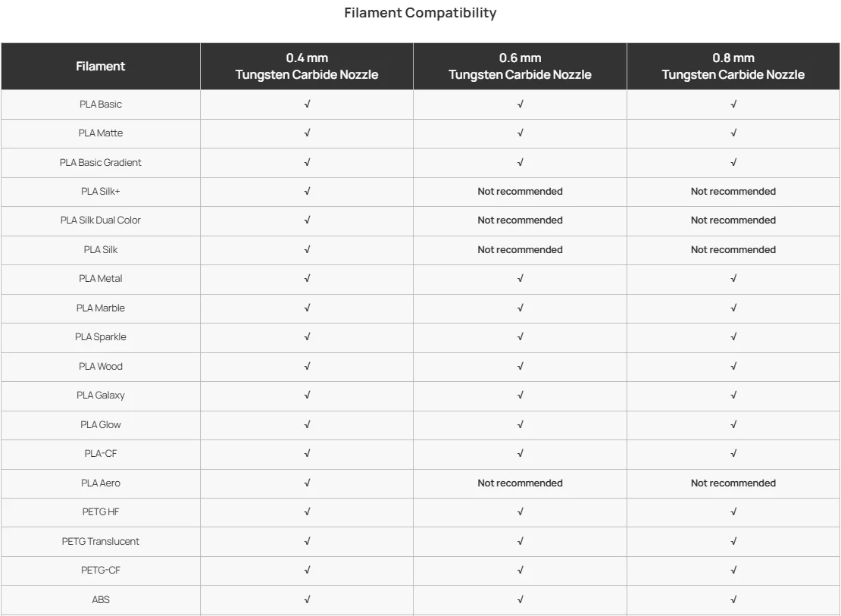
Task: Click the 0.8 mm Tungsten Carbide Nozzle header
Action: [x=733, y=66]
